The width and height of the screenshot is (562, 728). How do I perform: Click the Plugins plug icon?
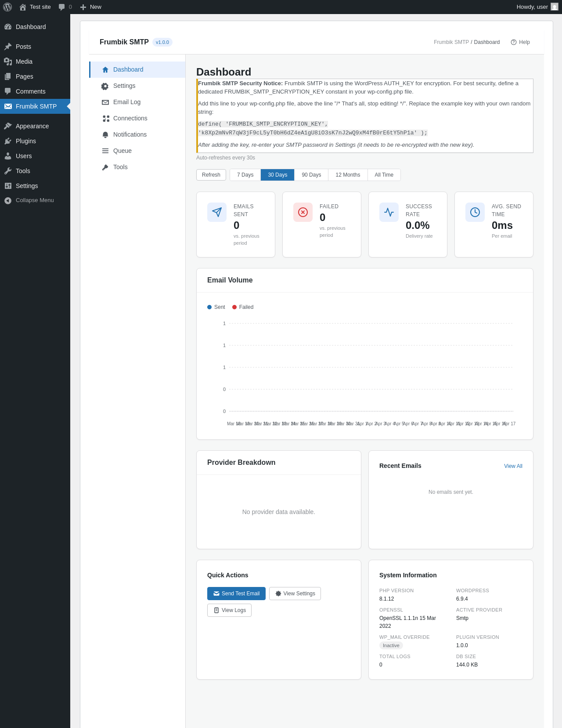pyautogui.click(x=8, y=141)
